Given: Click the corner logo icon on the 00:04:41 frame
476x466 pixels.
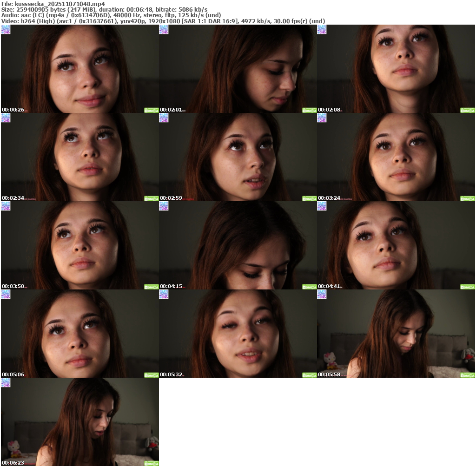Looking at the screenshot, I should point(322,206).
